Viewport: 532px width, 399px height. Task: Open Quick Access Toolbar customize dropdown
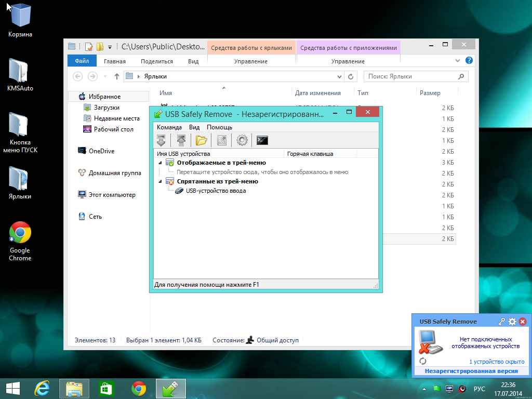pyautogui.click(x=110, y=47)
